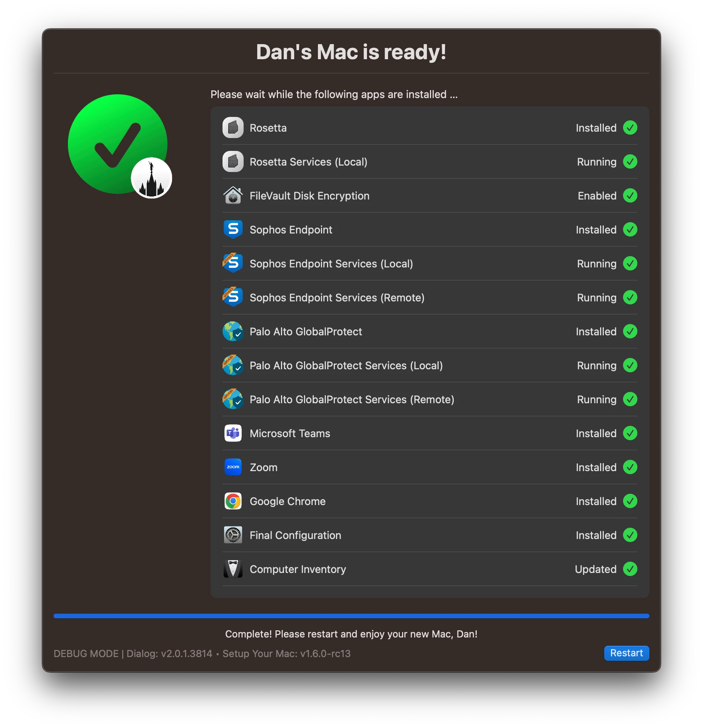This screenshot has height=728, width=703.
Task: Click the 'Dan's Mac is ready!' title
Action: point(351,52)
